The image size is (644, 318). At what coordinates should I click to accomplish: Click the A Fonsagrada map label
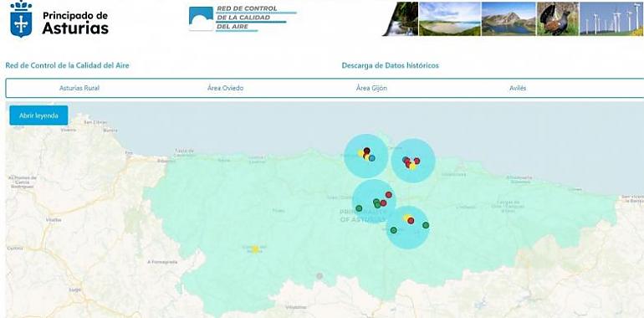pyautogui.click(x=162, y=262)
